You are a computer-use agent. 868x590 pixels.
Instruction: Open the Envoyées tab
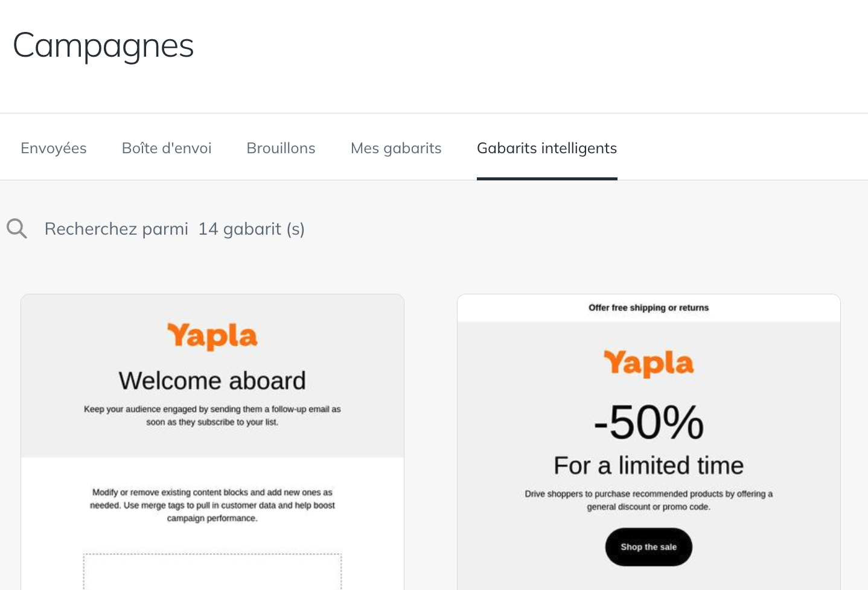pos(54,148)
